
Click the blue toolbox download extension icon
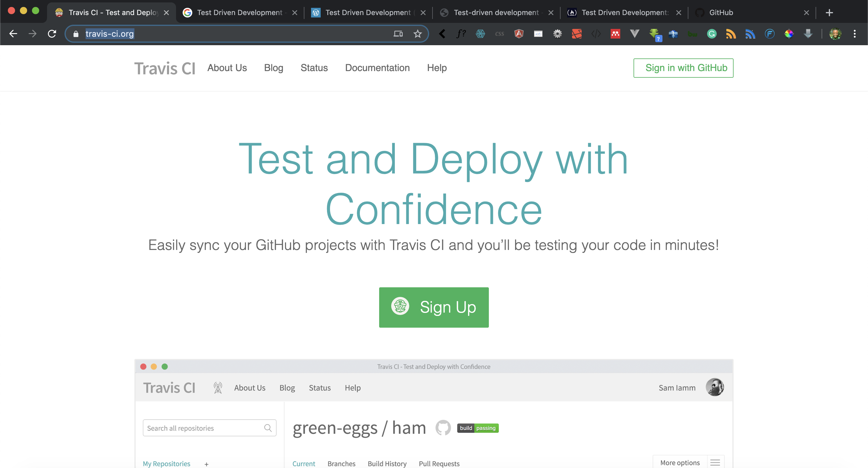tap(673, 34)
